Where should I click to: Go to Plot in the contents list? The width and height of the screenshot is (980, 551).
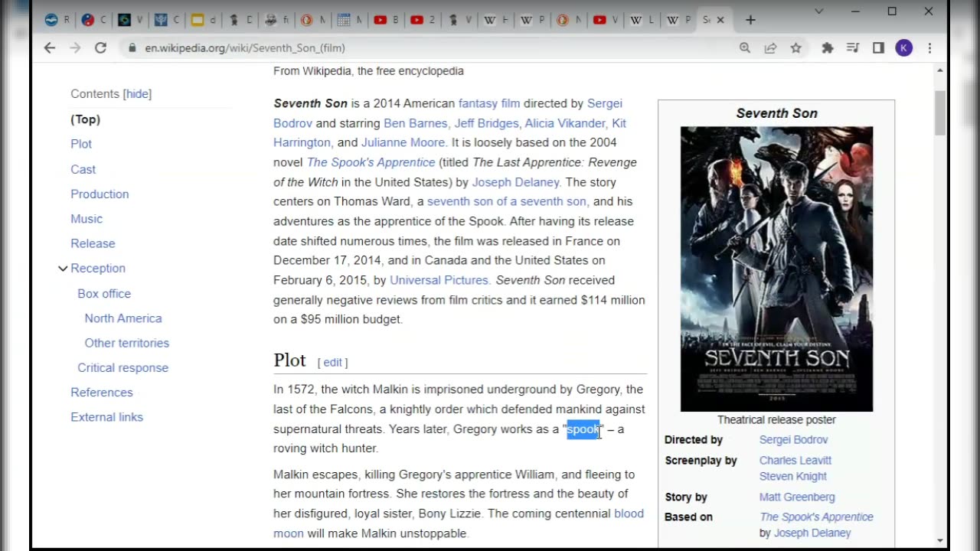pyautogui.click(x=81, y=144)
